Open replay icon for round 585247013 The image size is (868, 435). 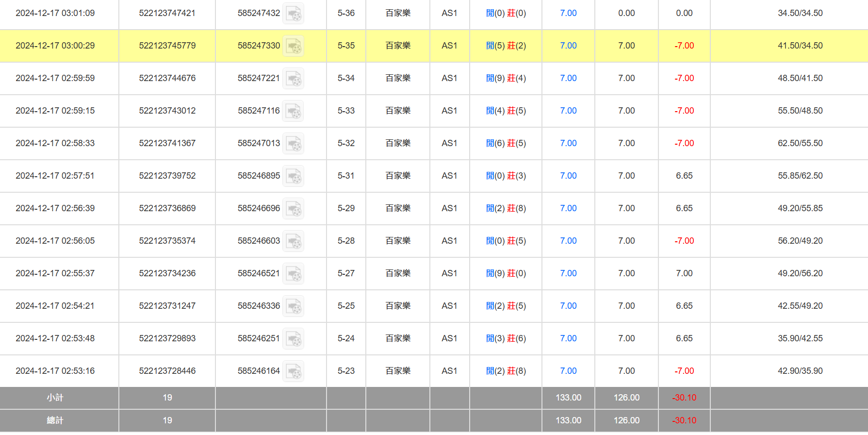(x=293, y=144)
